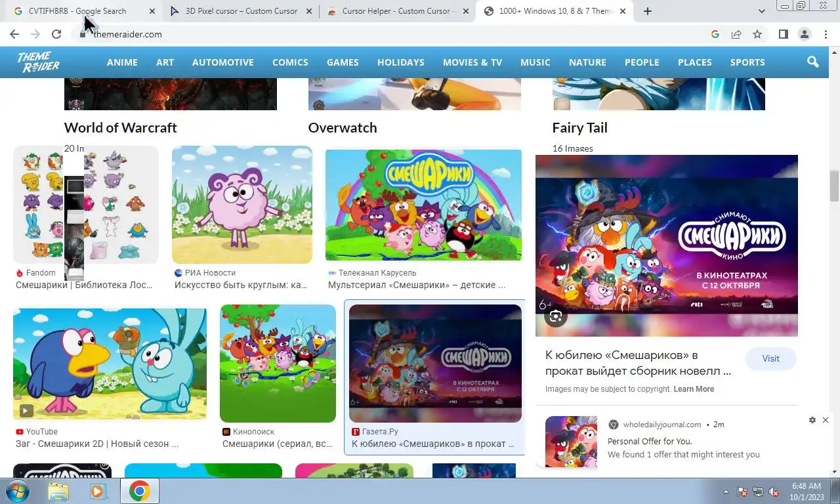Open the Learn More copyright link
The height and width of the screenshot is (504, 840).
(694, 389)
